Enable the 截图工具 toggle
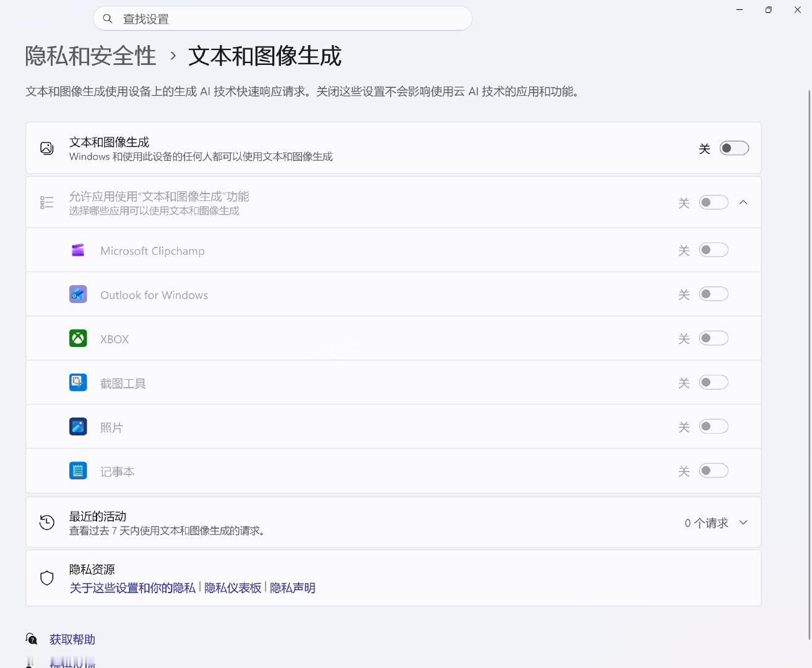 click(714, 382)
